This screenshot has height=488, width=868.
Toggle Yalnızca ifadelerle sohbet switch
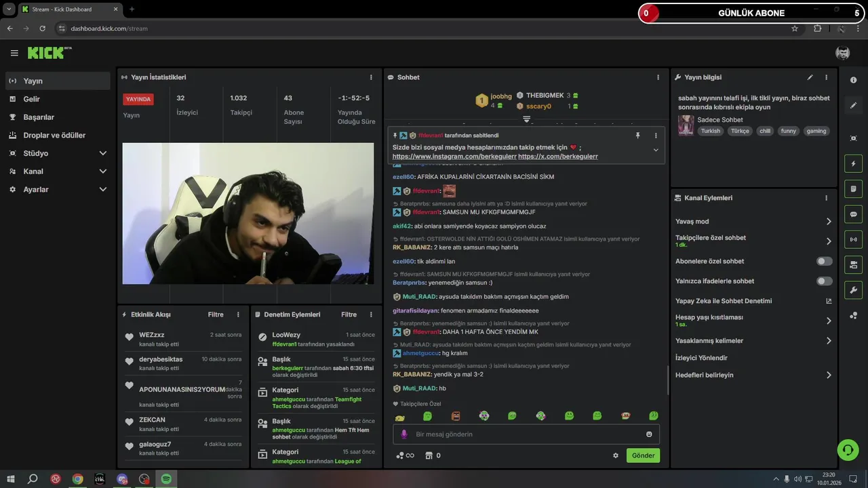[x=825, y=281]
